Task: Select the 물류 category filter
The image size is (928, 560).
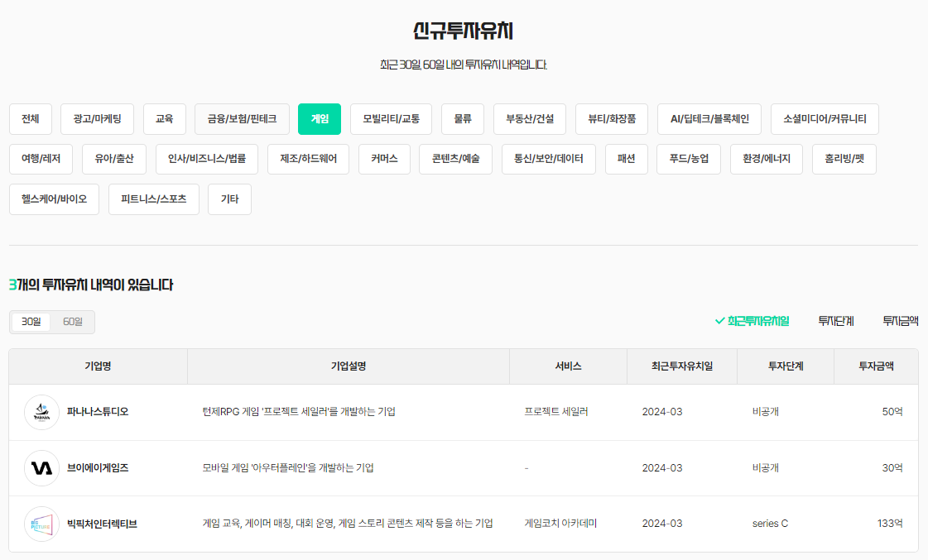Action: (x=463, y=119)
